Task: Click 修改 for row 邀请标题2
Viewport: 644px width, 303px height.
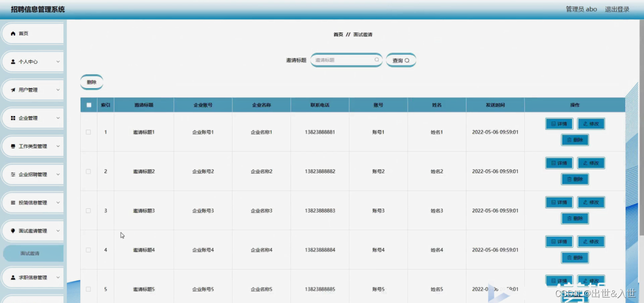Action: click(x=591, y=163)
